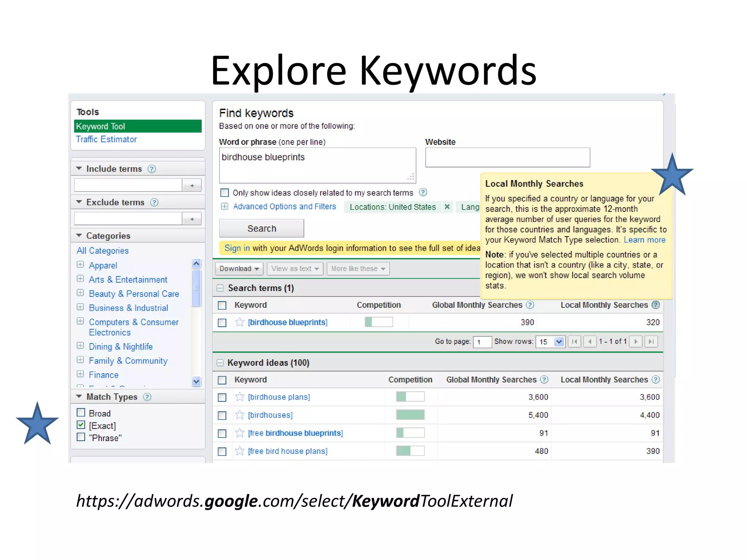The image size is (747, 560).
Task: Collapse the Categories section
Action: click(79, 236)
